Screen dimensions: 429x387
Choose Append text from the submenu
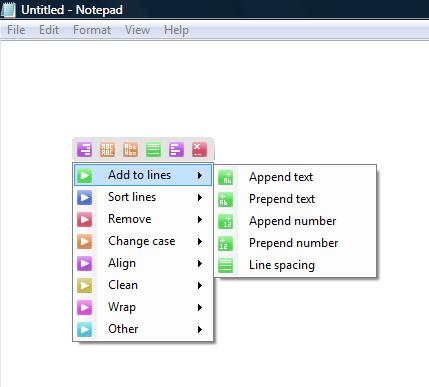coord(295,177)
